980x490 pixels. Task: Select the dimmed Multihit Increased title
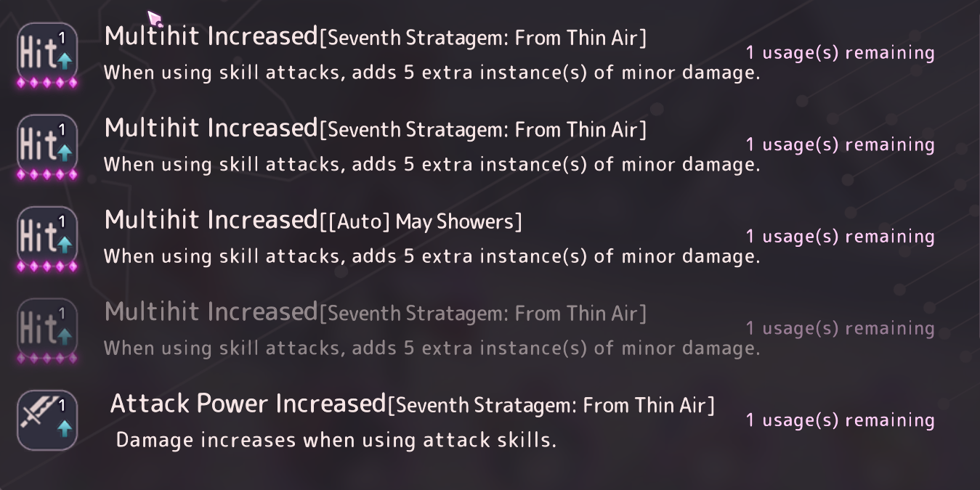coord(376,312)
